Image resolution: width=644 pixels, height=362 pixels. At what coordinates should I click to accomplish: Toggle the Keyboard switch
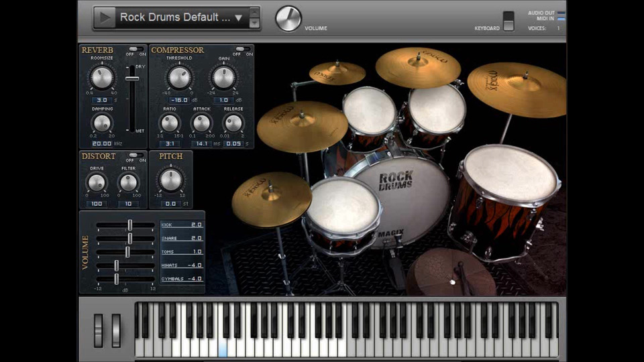pyautogui.click(x=508, y=21)
